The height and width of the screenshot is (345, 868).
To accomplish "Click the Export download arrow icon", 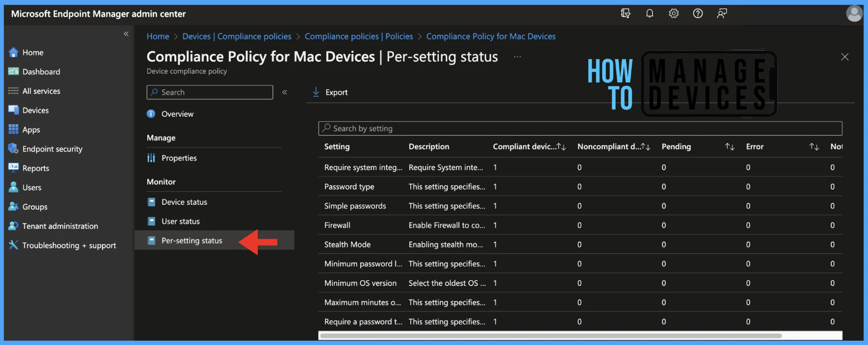I will [316, 92].
